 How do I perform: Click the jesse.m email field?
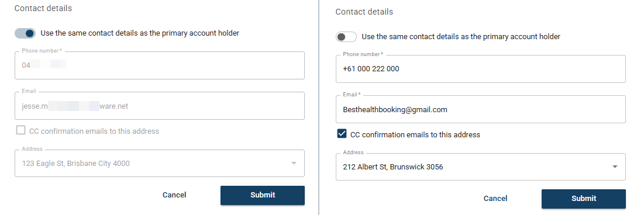159,106
